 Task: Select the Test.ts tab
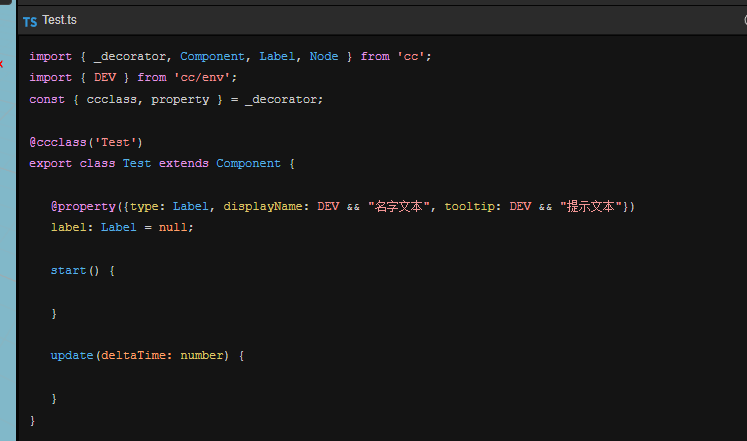point(62,21)
